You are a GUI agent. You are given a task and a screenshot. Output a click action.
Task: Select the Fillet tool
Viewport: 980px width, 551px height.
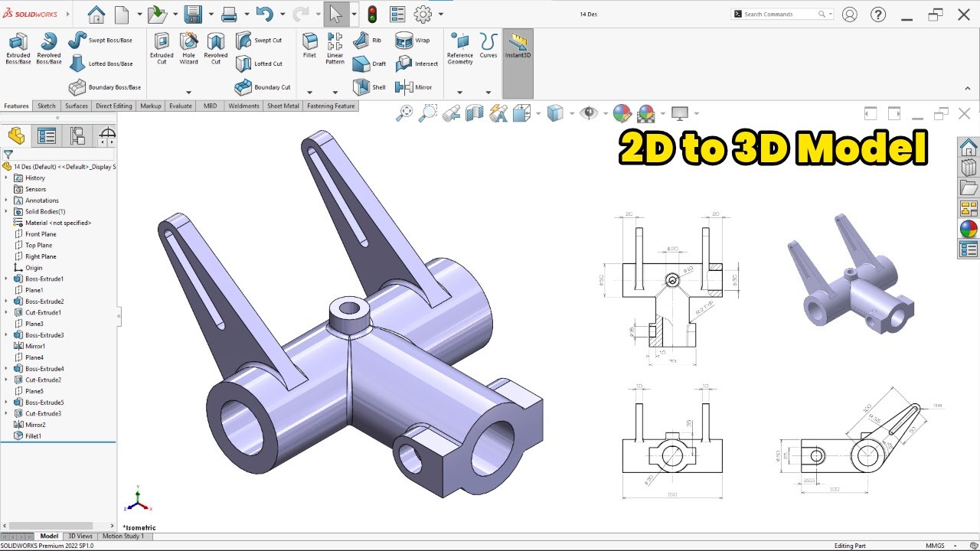[x=309, y=46]
